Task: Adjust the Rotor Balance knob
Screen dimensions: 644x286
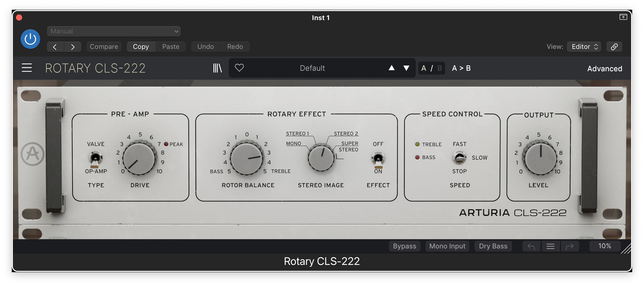Action: pyautogui.click(x=247, y=158)
